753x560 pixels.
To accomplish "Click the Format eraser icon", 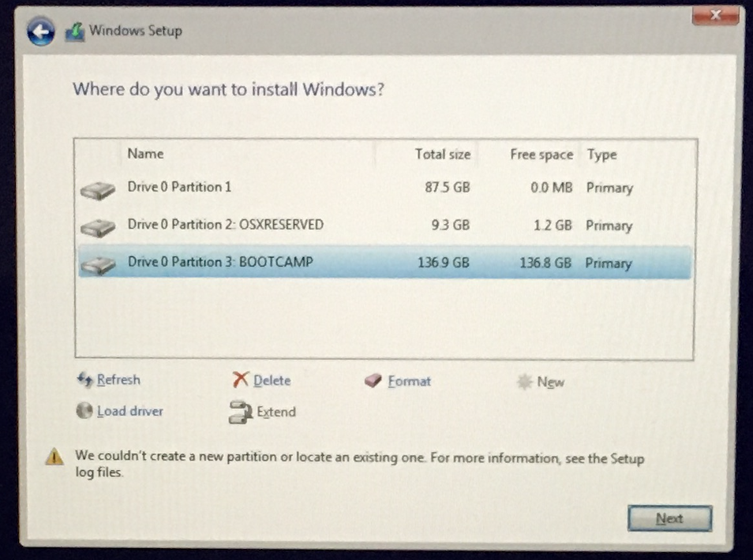I will click(x=373, y=381).
